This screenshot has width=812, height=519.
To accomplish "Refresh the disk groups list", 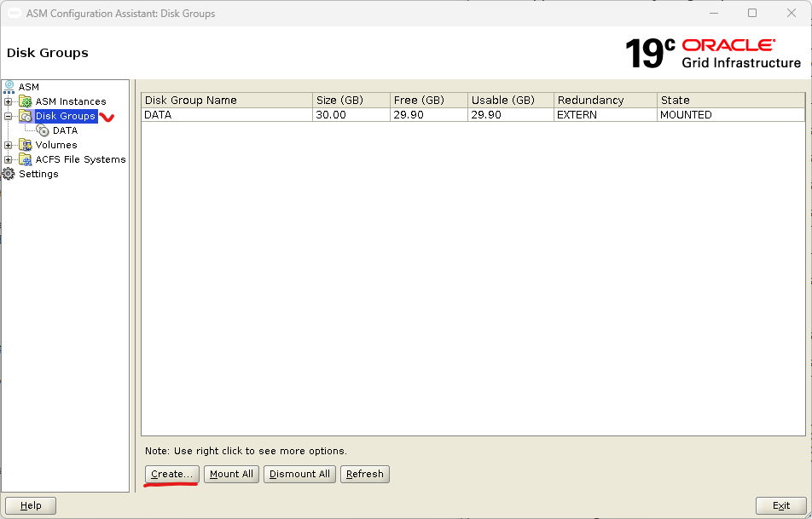I will [x=365, y=474].
